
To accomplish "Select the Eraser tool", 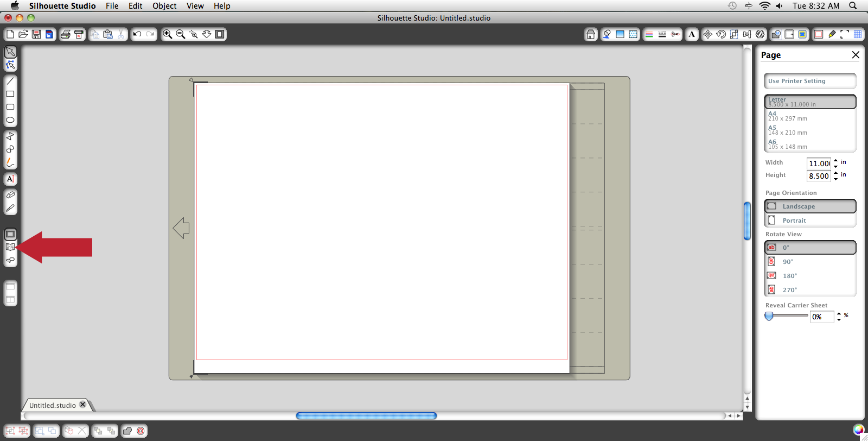I will 10,195.
